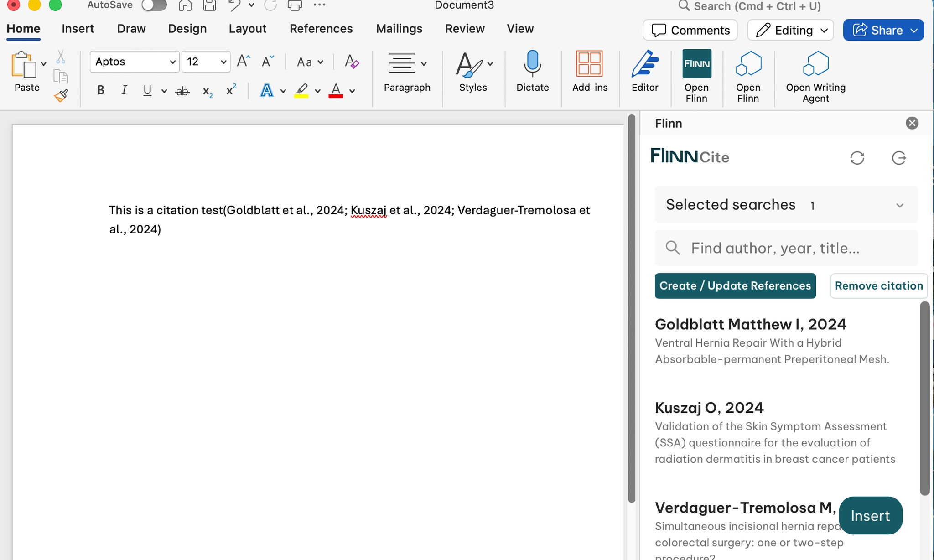This screenshot has width=934, height=560.
Task: Go to the References tab
Action: pyautogui.click(x=321, y=29)
